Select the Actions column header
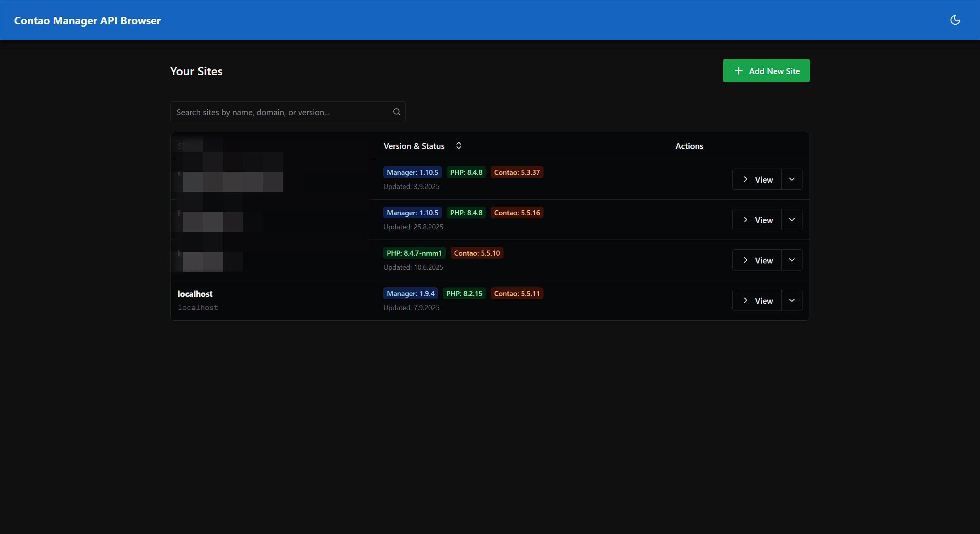 (x=689, y=145)
